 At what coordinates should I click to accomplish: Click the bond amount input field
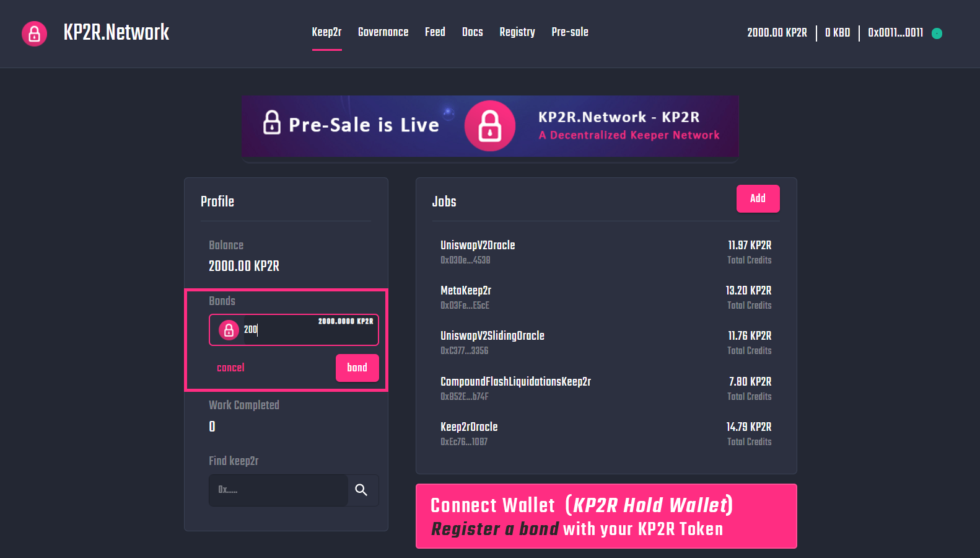(x=294, y=330)
